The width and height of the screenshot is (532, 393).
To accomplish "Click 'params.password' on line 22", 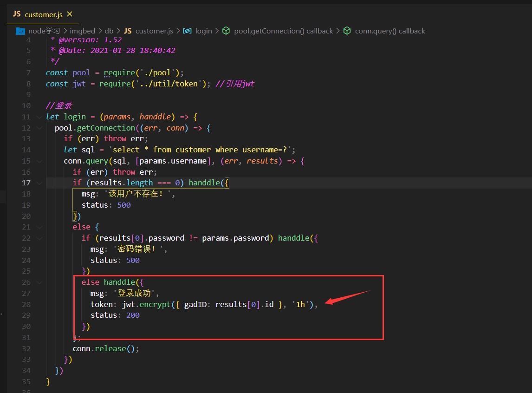I will pyautogui.click(x=235, y=238).
